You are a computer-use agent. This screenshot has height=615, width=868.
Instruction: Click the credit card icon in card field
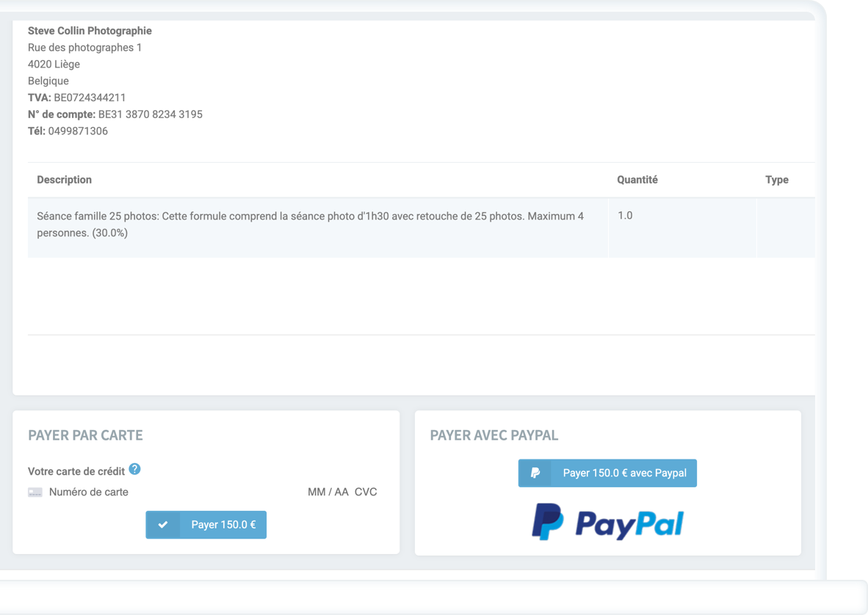[35, 492]
